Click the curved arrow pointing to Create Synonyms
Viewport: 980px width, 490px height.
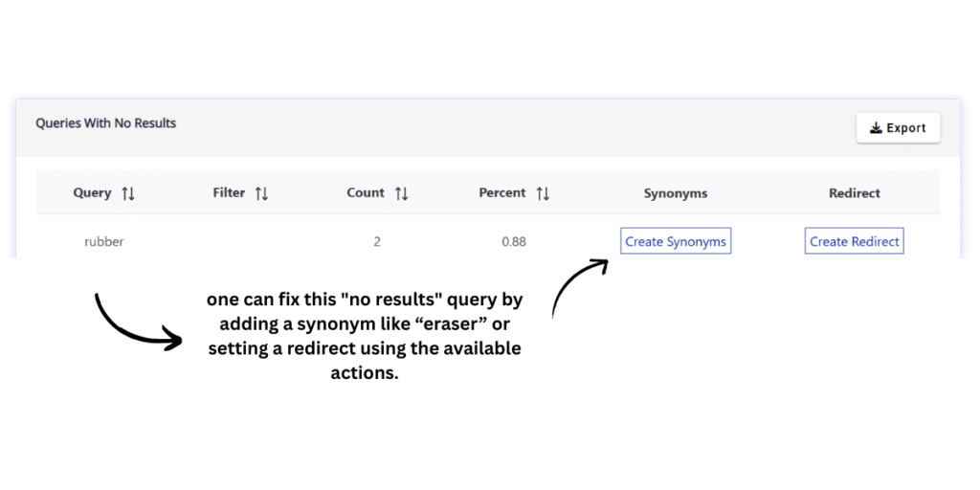coord(576,286)
